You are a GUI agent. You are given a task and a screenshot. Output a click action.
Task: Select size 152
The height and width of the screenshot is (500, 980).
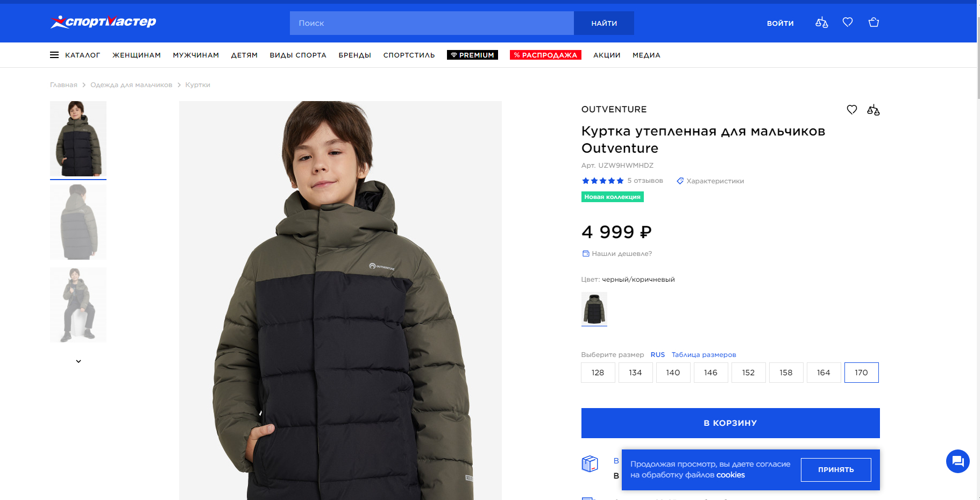(748, 373)
